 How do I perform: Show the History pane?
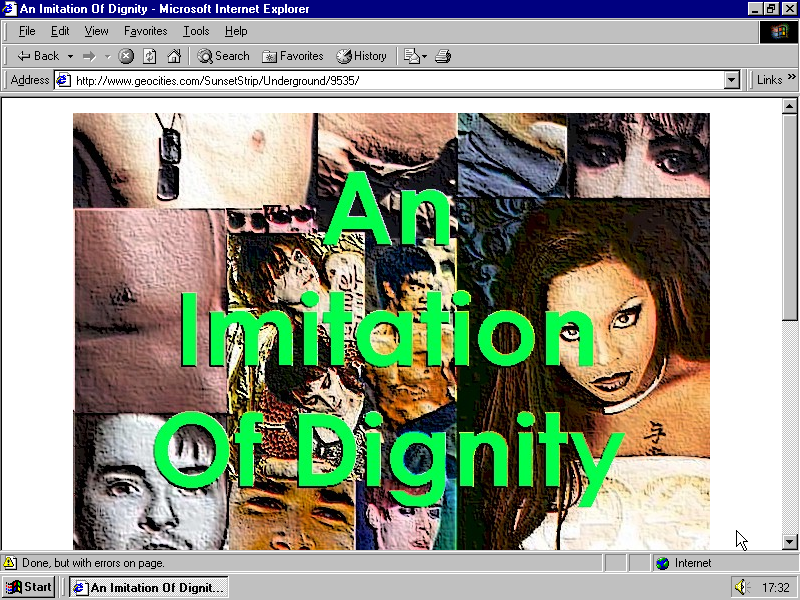pos(361,56)
